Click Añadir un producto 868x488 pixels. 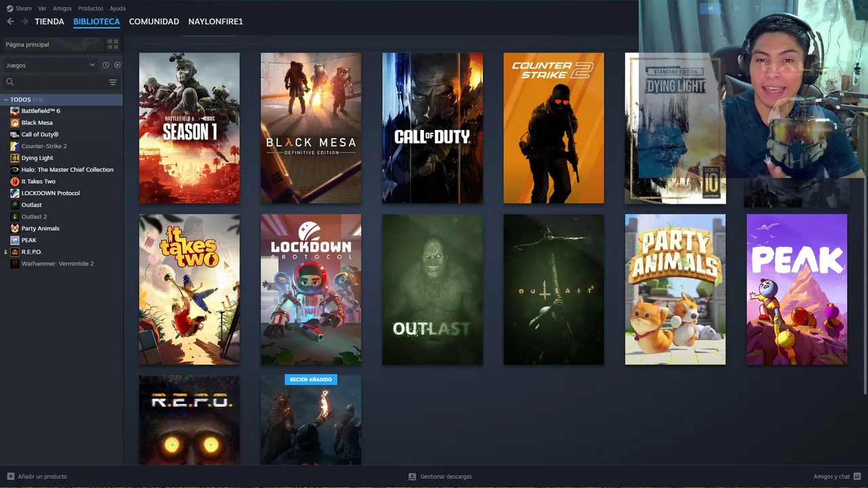tap(42, 476)
